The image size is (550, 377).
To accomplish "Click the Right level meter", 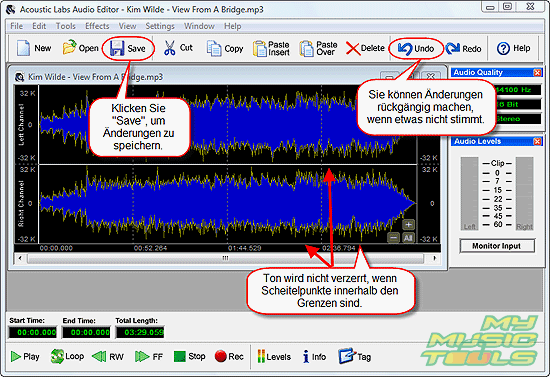I will 524,194.
